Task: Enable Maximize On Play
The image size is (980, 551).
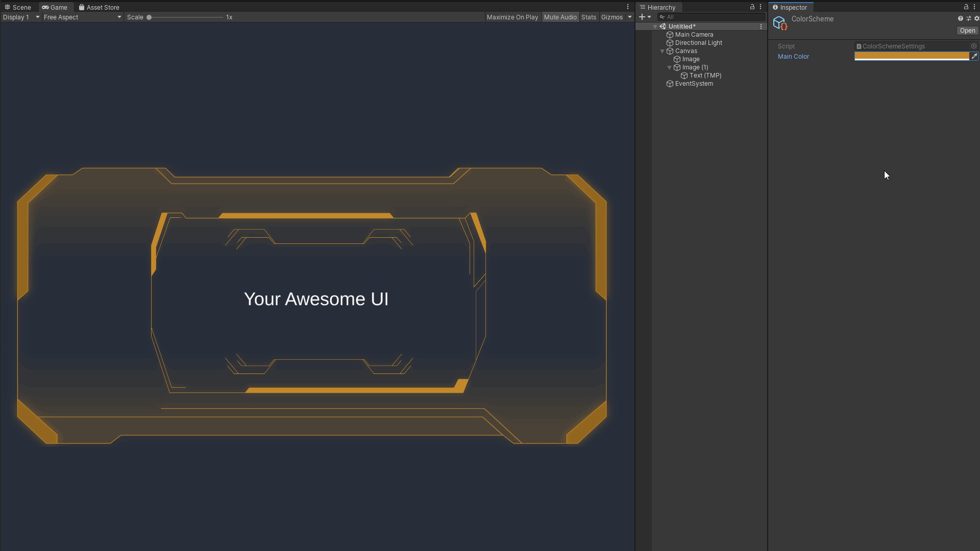Action: [512, 17]
